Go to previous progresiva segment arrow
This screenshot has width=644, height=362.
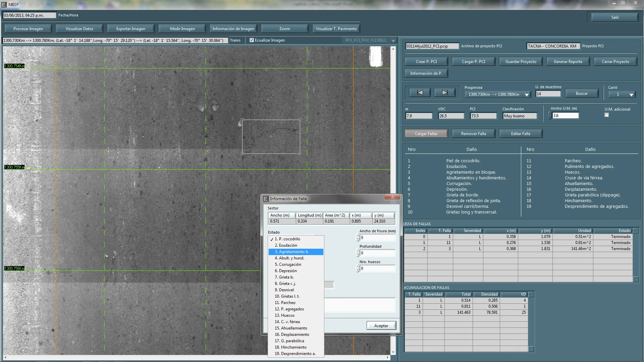420,93
